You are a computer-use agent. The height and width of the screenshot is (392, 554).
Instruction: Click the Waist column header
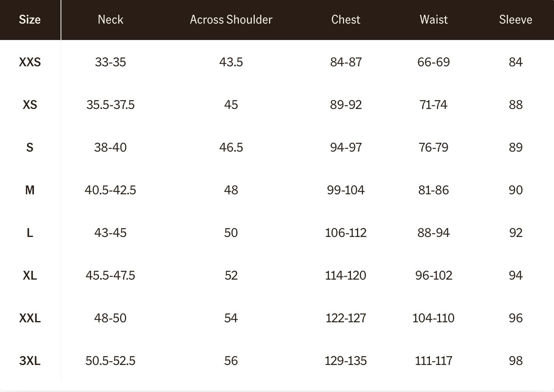pos(434,19)
